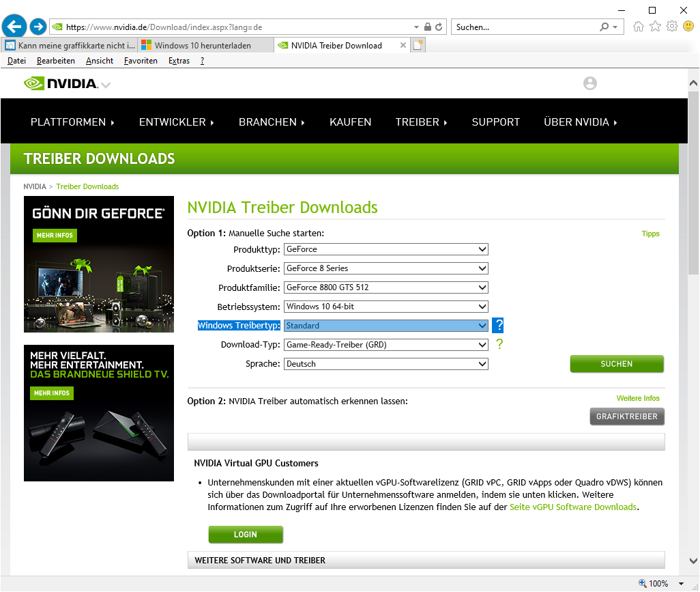This screenshot has width=700, height=592.
Task: Open the Tipps link
Action: tap(650, 234)
